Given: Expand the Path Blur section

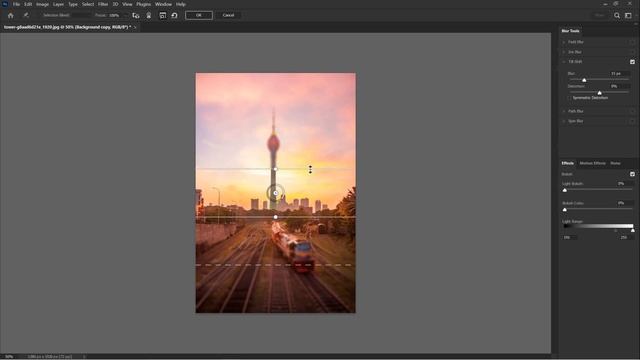Looking at the screenshot, I should click(x=564, y=111).
